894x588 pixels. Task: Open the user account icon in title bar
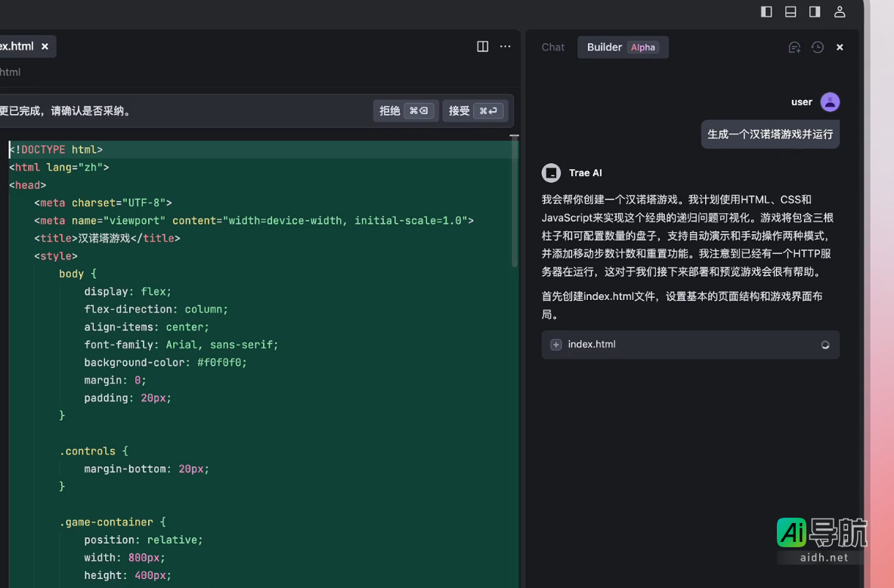(x=840, y=11)
